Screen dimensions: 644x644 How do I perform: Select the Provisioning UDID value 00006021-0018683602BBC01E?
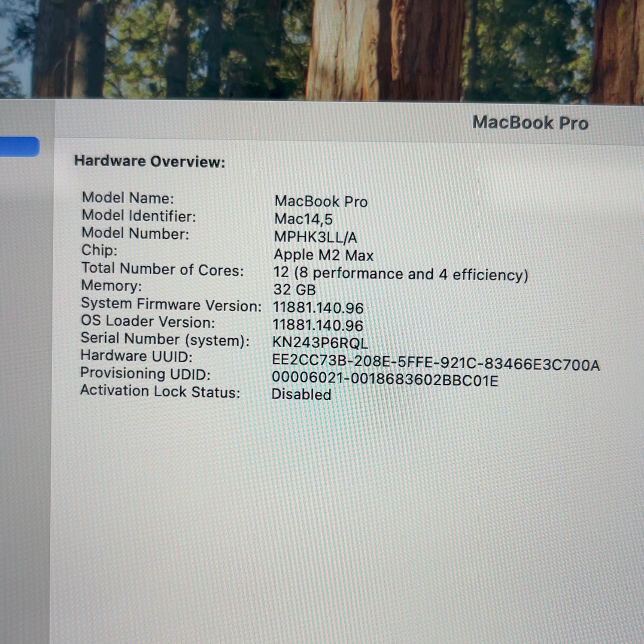point(385,379)
